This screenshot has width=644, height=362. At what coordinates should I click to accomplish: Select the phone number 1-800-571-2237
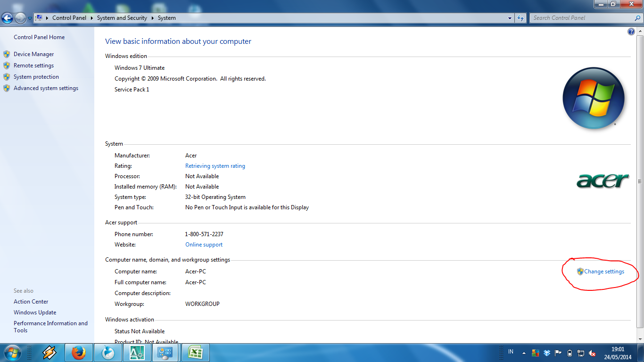(x=204, y=234)
